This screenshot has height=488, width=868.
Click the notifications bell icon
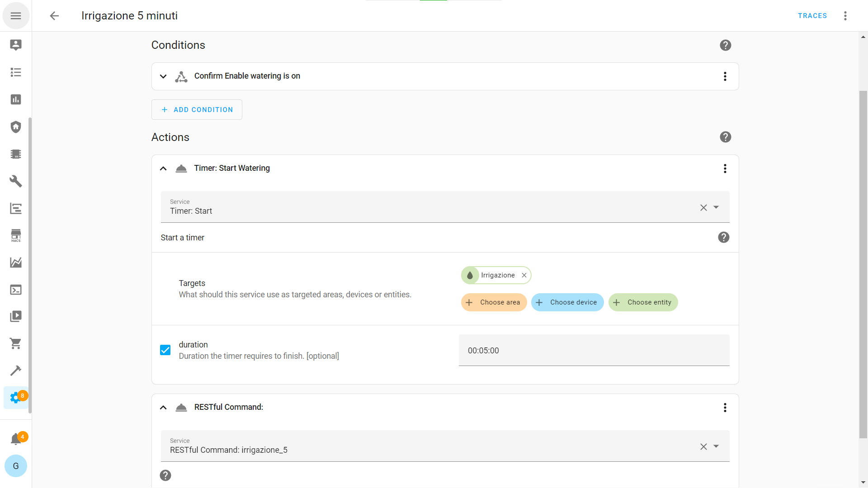[16, 439]
